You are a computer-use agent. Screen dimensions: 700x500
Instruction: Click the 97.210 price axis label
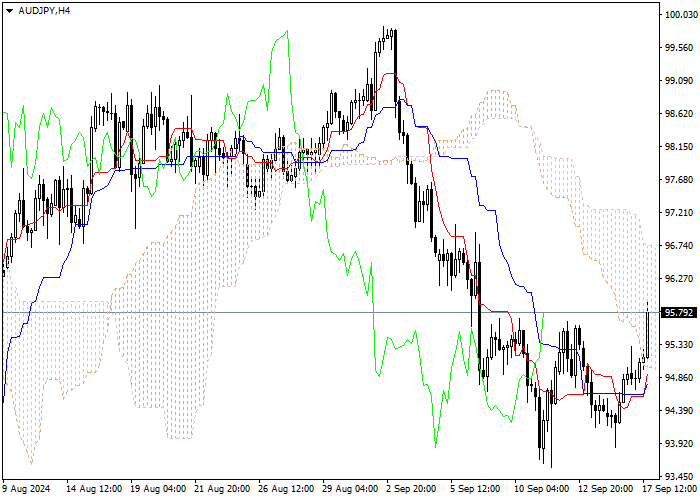click(681, 212)
